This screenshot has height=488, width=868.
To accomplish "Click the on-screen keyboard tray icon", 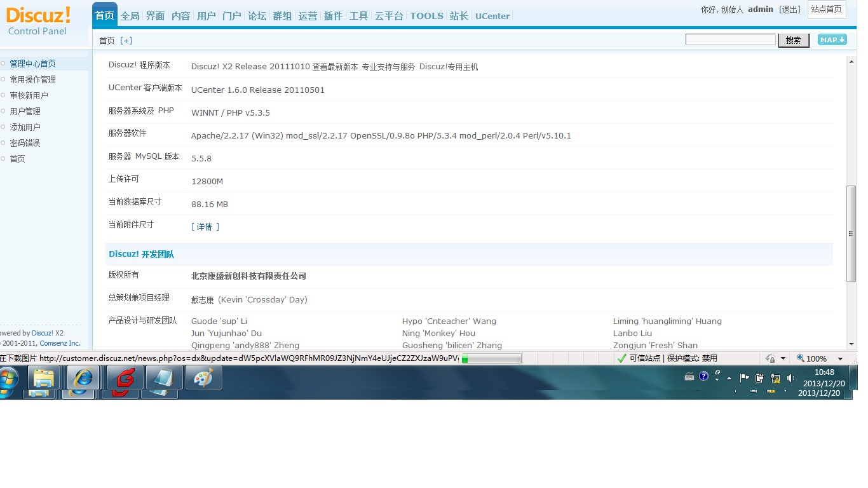I will coord(689,376).
